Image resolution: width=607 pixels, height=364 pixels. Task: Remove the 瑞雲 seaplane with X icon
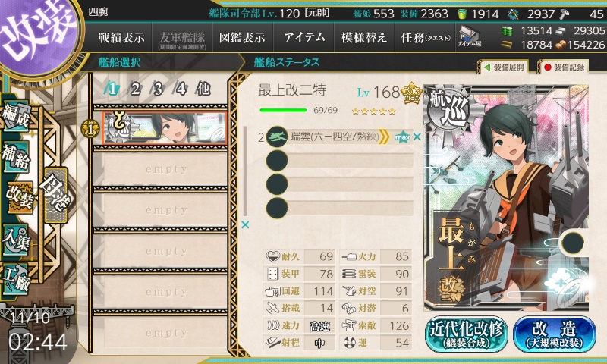(x=417, y=136)
